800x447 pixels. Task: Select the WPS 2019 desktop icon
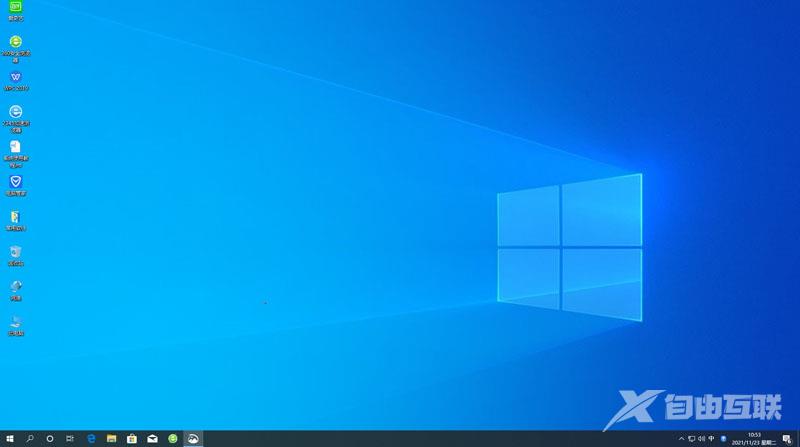(x=15, y=77)
